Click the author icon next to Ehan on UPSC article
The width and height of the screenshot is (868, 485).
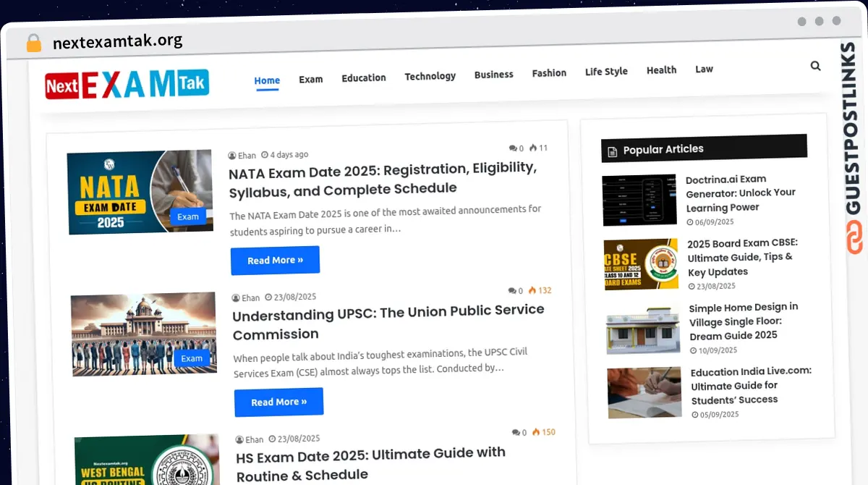[x=236, y=298]
